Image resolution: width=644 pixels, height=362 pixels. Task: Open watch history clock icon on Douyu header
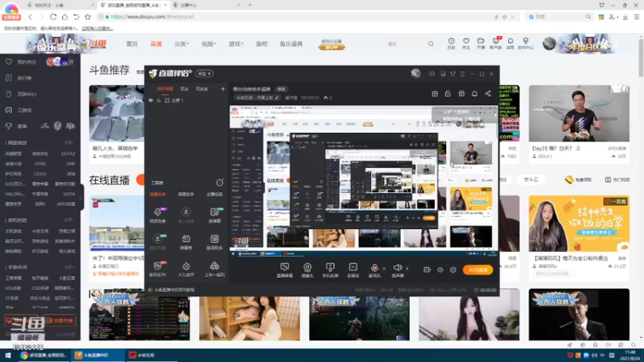[x=451, y=43]
